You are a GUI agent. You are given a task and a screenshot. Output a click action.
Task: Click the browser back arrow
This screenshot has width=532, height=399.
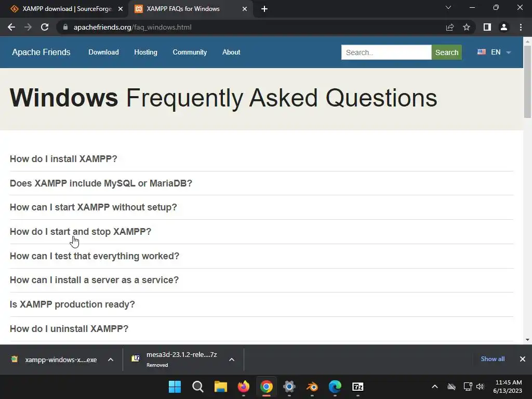point(11,27)
